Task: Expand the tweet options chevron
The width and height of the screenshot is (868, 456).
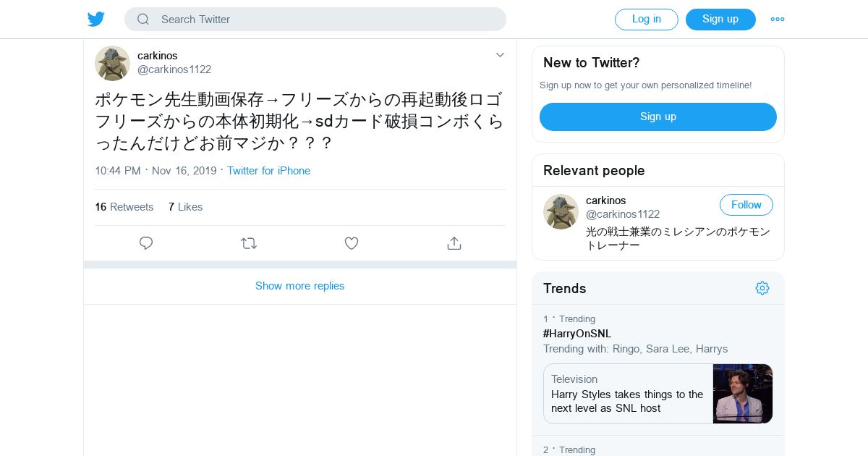Action: pyautogui.click(x=500, y=55)
